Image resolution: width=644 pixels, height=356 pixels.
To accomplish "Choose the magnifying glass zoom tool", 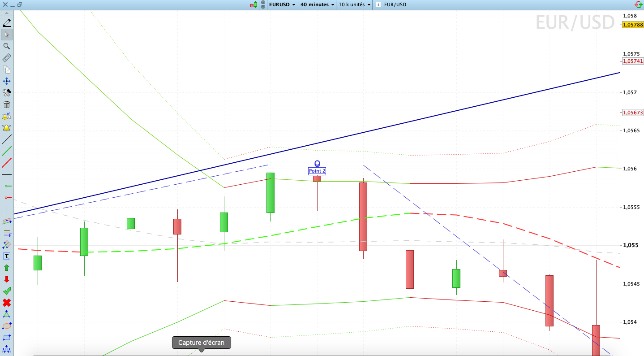I will point(7,46).
